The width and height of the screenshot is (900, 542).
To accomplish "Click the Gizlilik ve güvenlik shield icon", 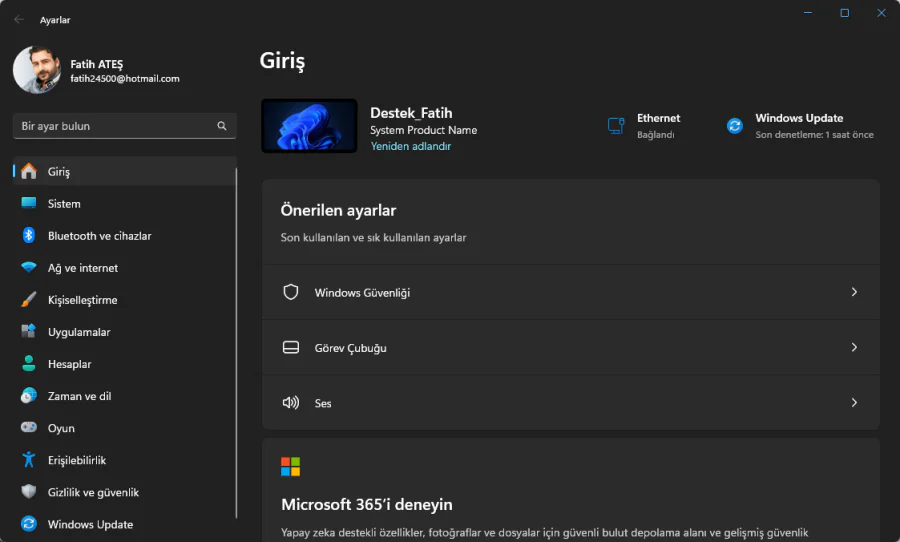I will [x=29, y=491].
